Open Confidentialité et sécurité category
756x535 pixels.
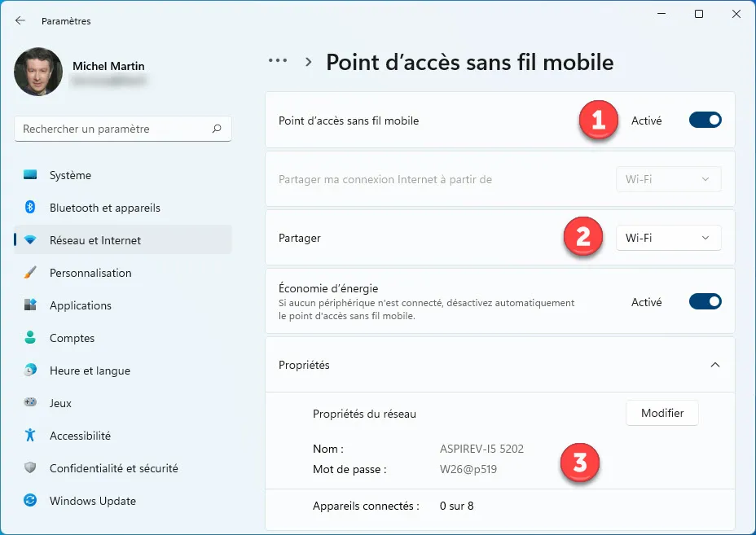[113, 468]
